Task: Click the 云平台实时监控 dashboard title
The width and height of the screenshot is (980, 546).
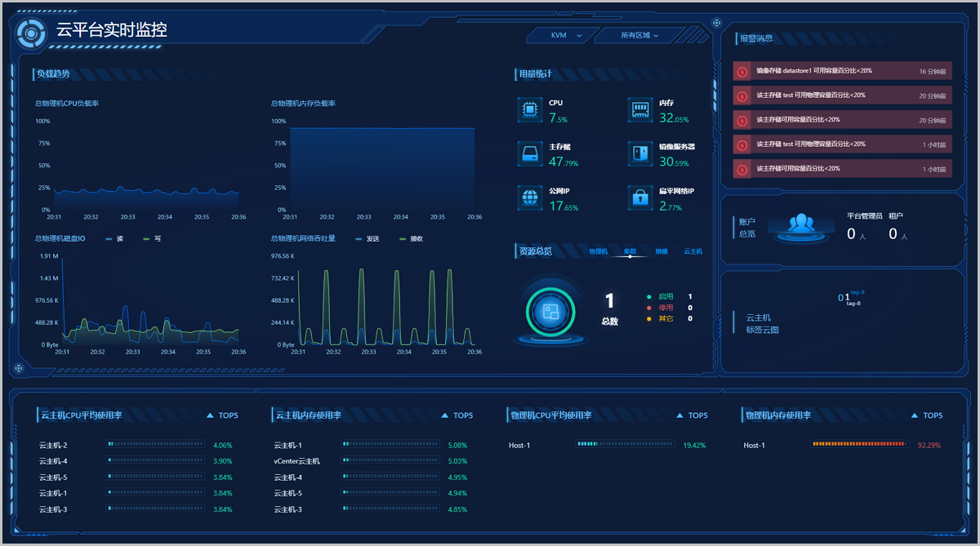Action: [x=112, y=30]
